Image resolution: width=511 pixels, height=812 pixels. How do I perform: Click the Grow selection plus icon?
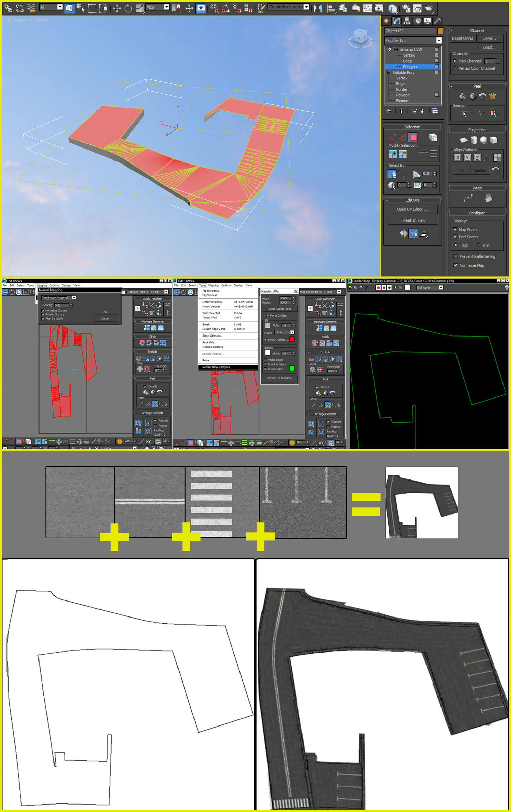click(393, 154)
